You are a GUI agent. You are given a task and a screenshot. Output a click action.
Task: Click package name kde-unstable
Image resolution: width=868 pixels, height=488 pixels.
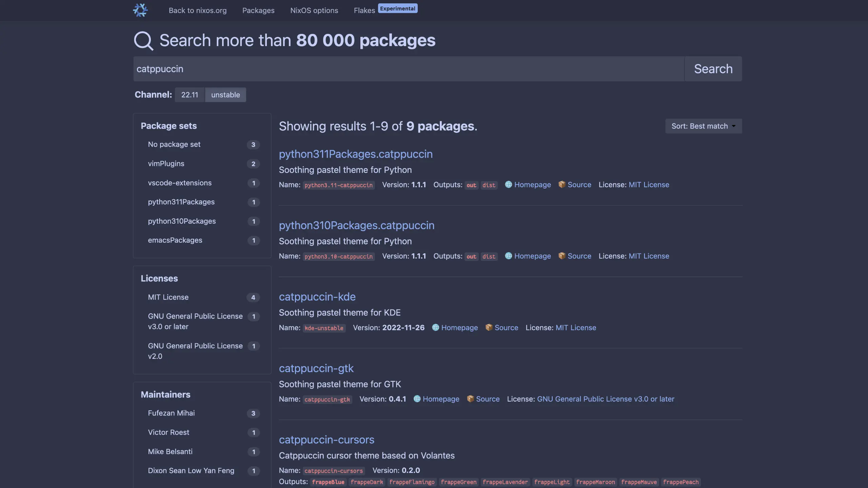pos(324,328)
